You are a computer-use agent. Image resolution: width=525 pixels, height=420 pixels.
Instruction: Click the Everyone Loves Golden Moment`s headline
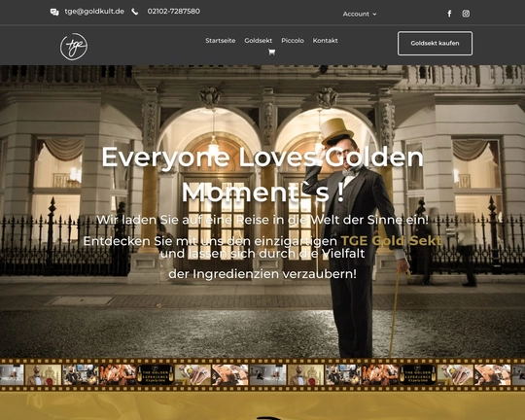262,174
